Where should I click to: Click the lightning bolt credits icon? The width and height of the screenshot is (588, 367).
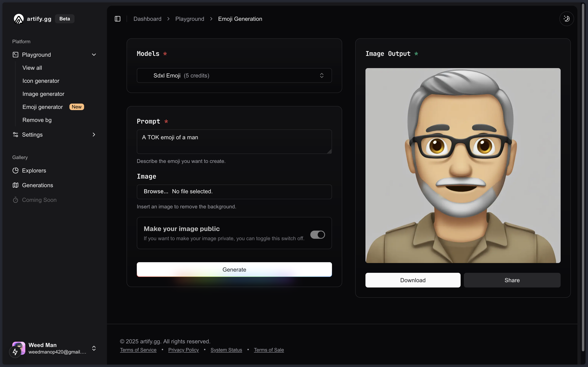[15, 352]
